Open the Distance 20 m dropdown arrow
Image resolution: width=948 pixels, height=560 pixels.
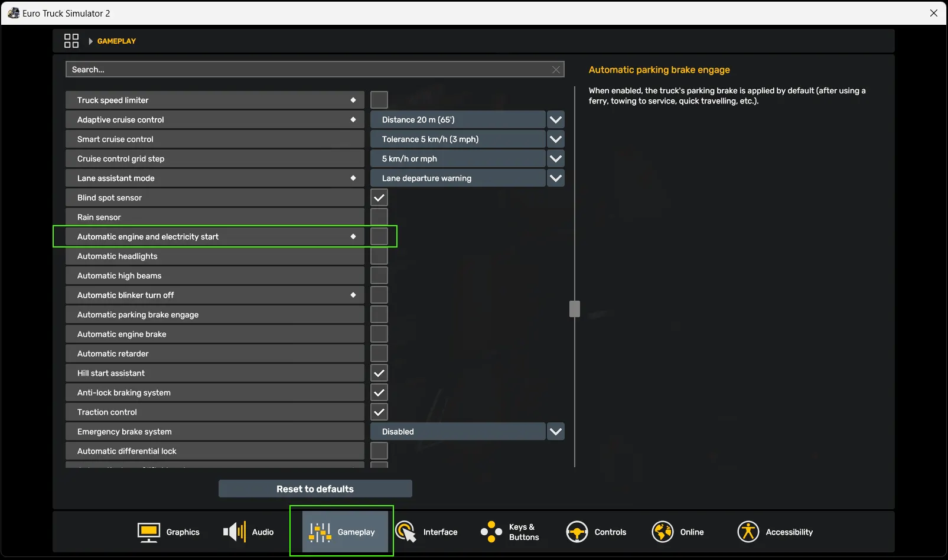pos(556,119)
